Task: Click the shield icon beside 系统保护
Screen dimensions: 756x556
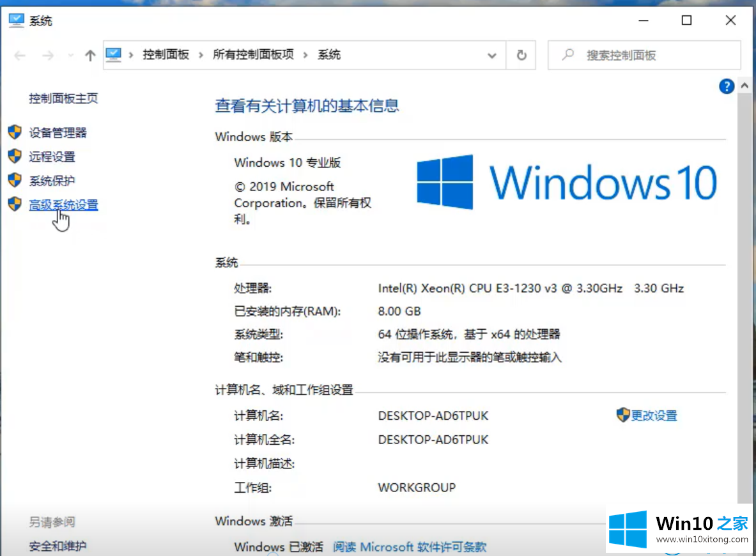Action: point(15,180)
